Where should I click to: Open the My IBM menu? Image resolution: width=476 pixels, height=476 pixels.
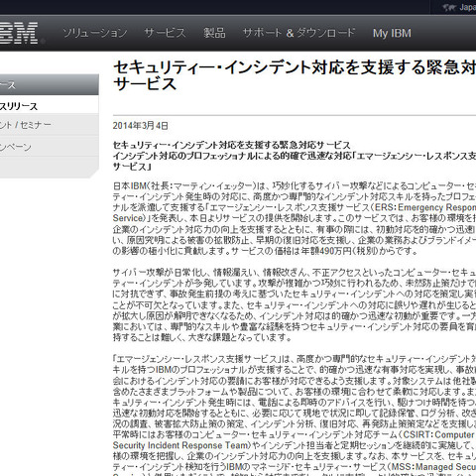pos(392,33)
